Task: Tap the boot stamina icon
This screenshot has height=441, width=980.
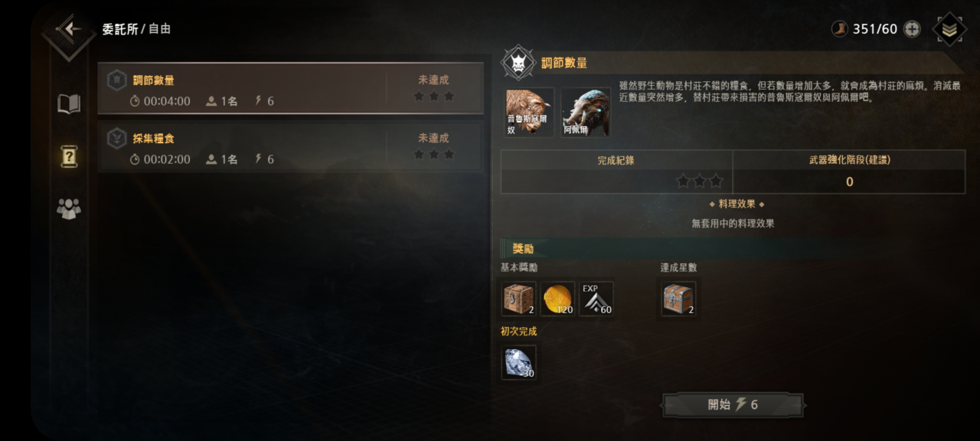Action: pos(840,29)
